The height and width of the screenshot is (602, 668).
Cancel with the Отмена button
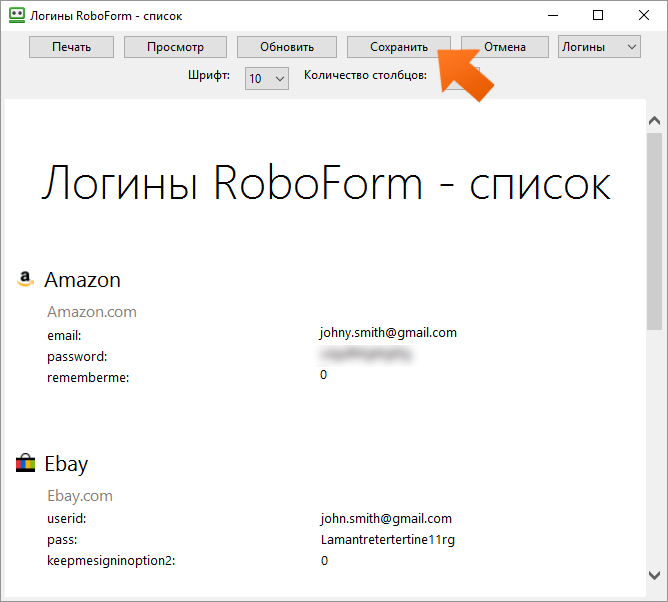pyautogui.click(x=505, y=47)
